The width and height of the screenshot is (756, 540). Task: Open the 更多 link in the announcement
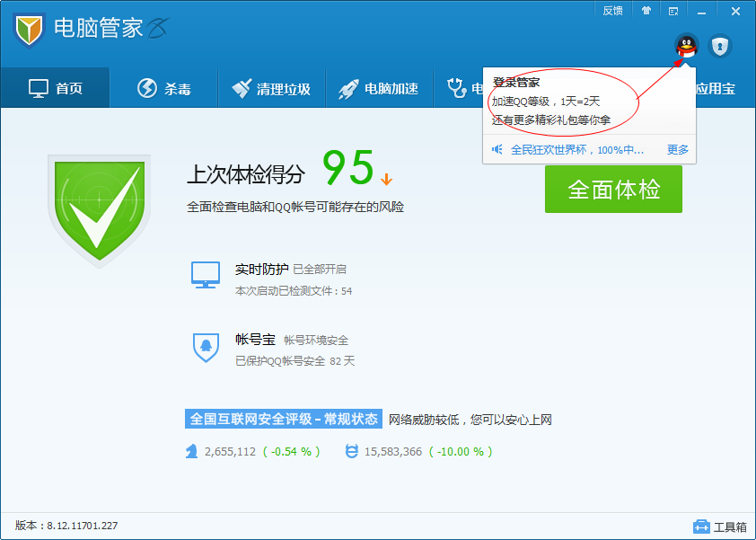tap(677, 148)
